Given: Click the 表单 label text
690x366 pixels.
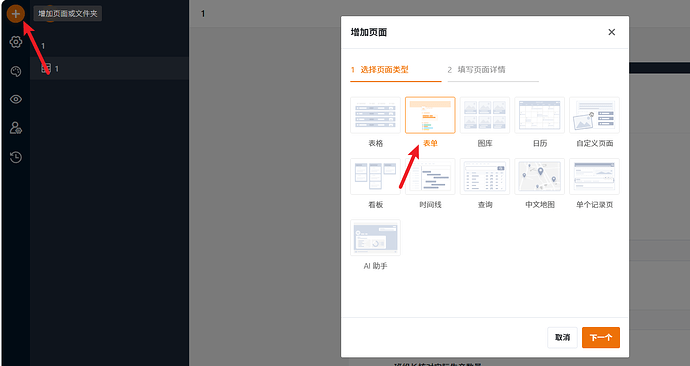Looking at the screenshot, I should click(430, 143).
